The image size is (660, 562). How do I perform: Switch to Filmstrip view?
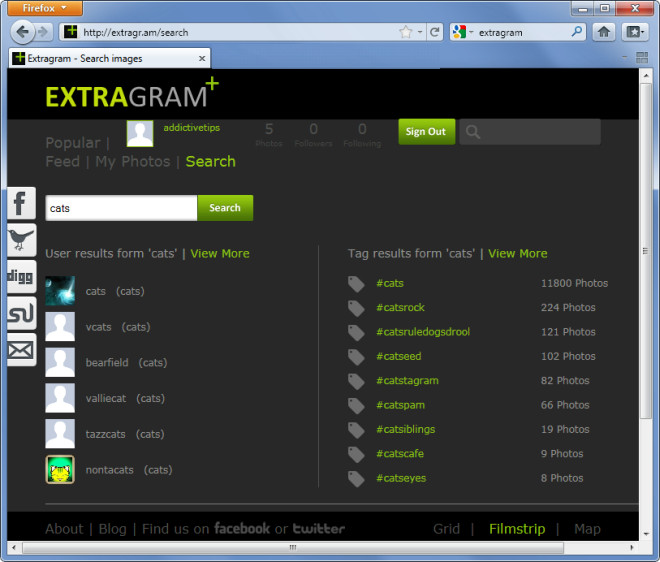[517, 529]
